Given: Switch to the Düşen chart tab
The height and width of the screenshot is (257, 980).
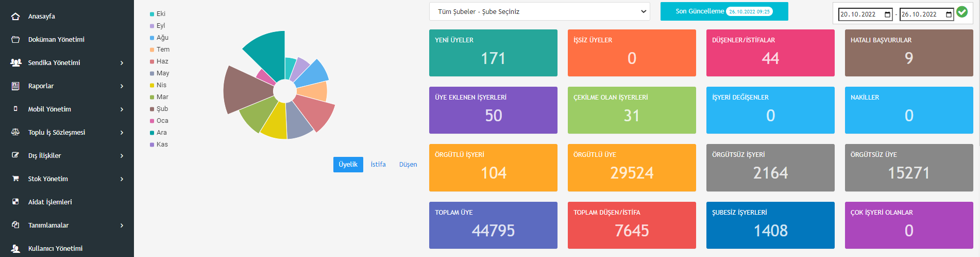Looking at the screenshot, I should [x=408, y=165].
